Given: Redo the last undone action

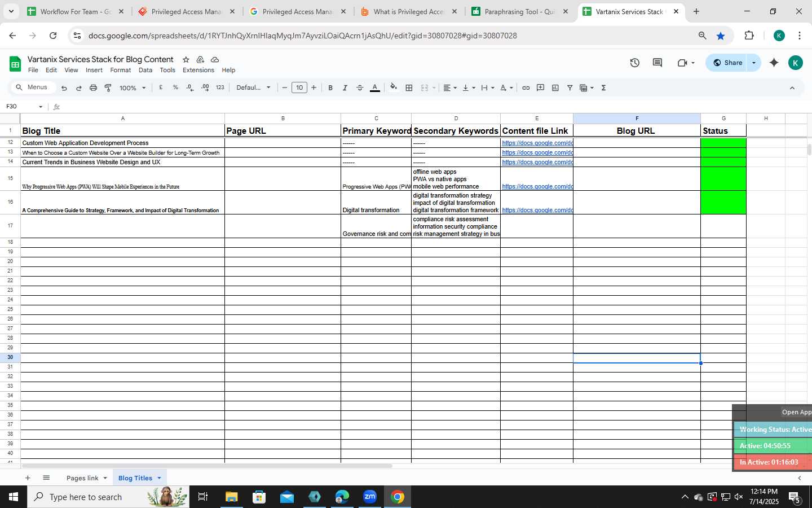Looking at the screenshot, I should coord(79,88).
